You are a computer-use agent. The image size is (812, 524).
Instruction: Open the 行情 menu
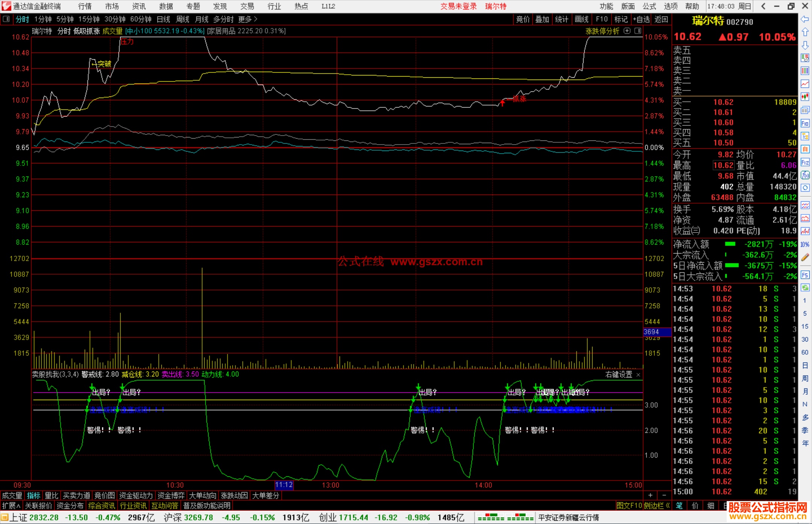[x=85, y=6]
